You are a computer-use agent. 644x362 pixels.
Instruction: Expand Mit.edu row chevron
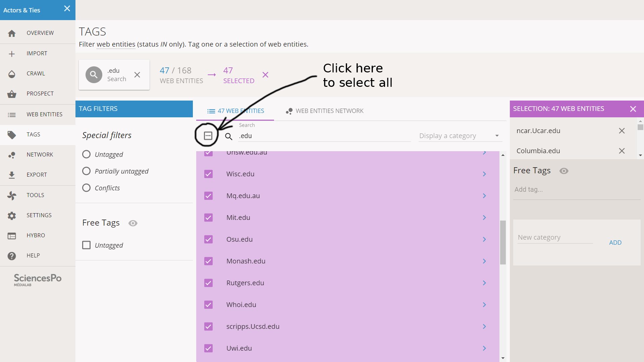484,218
